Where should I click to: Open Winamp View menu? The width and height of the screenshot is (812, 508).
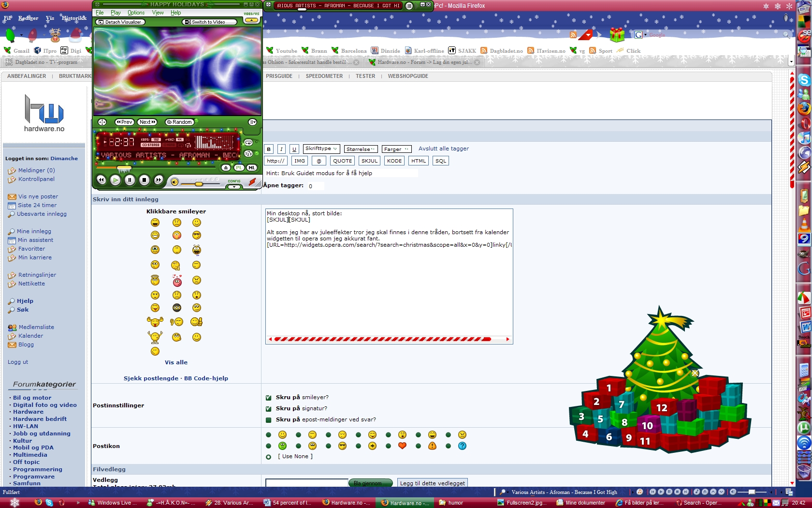(x=158, y=13)
